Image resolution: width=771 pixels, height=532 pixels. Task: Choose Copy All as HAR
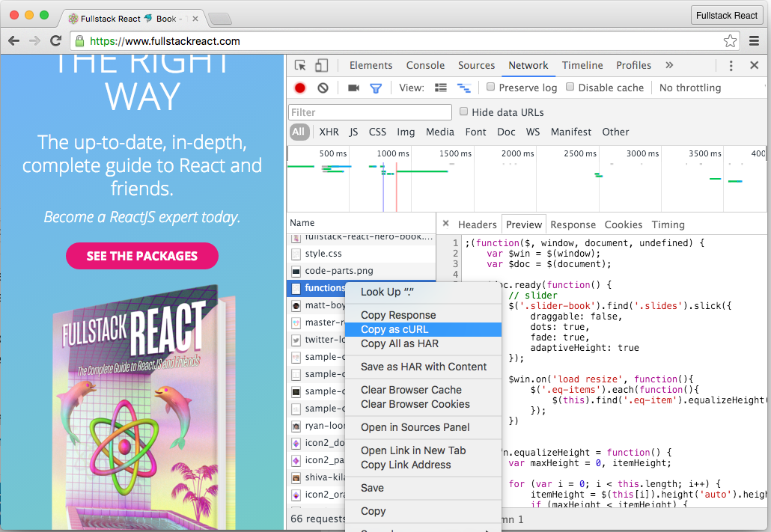pos(423,343)
